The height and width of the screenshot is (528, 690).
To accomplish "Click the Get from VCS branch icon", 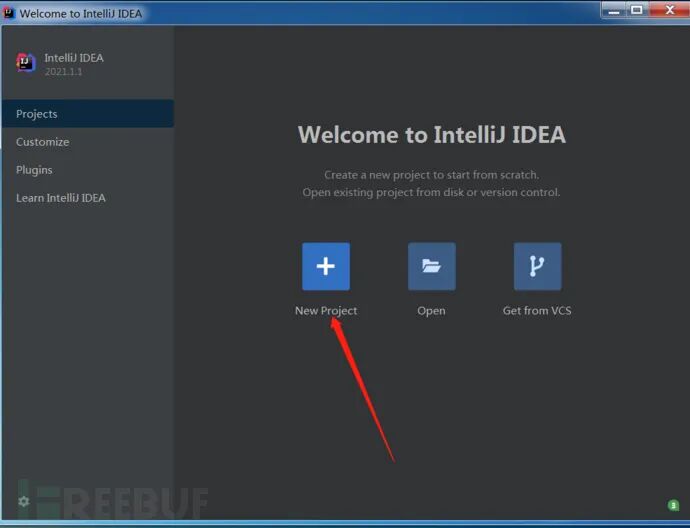I will pyautogui.click(x=537, y=266).
